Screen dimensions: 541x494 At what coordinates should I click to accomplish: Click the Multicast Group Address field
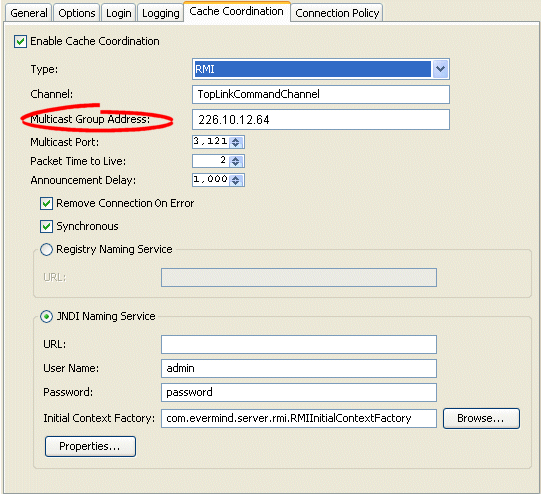click(x=321, y=120)
